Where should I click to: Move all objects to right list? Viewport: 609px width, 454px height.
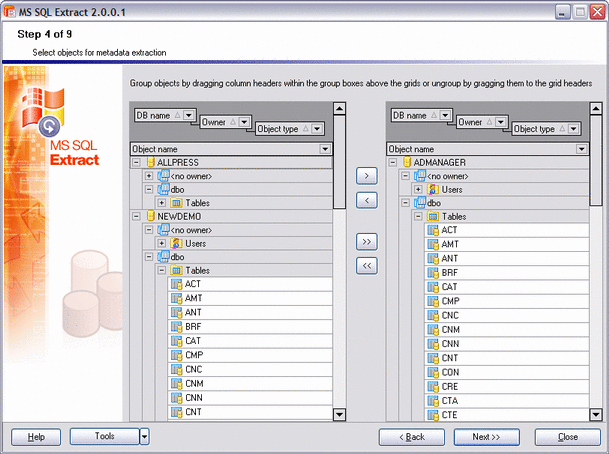pyautogui.click(x=367, y=242)
